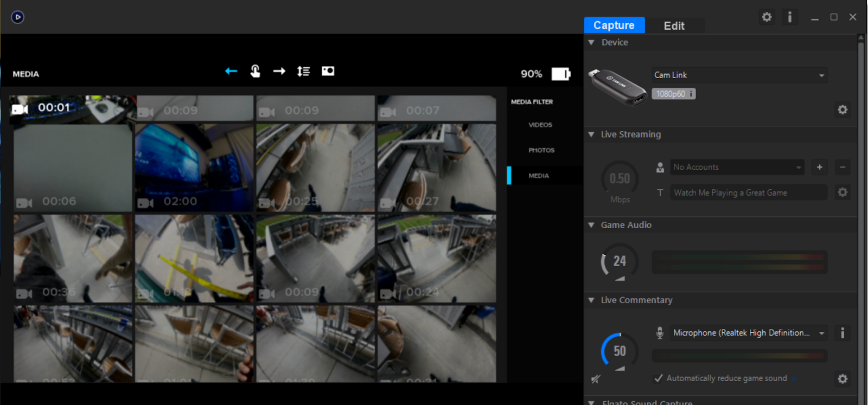Adjust the Live Commentary volume dial 50
868x405 pixels.
pos(620,351)
